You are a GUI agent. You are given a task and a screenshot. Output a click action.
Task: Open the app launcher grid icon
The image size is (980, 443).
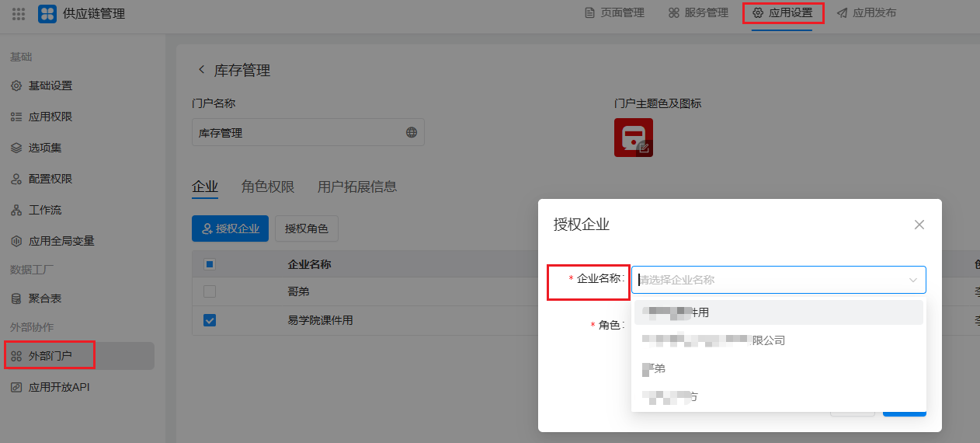pyautogui.click(x=19, y=13)
